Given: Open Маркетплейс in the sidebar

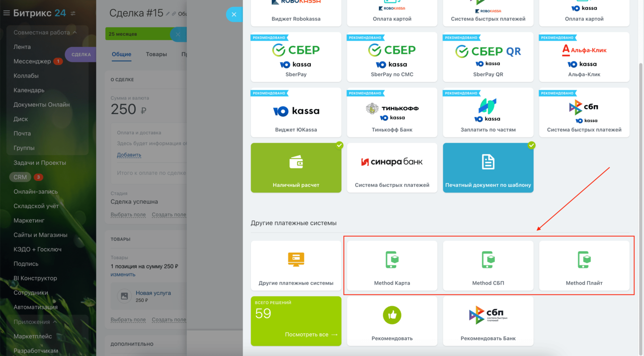Looking at the screenshot, I should (33, 336).
